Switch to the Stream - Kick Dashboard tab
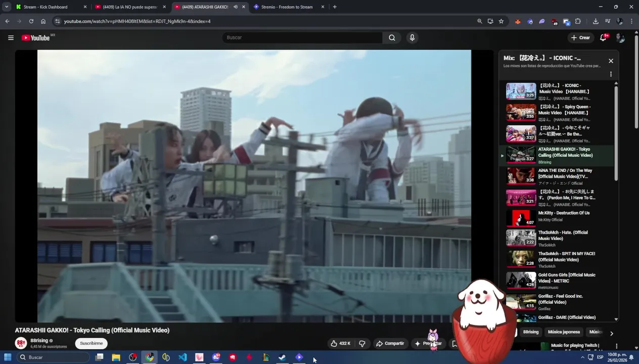Screen dimensions: 639x364 [50, 7]
